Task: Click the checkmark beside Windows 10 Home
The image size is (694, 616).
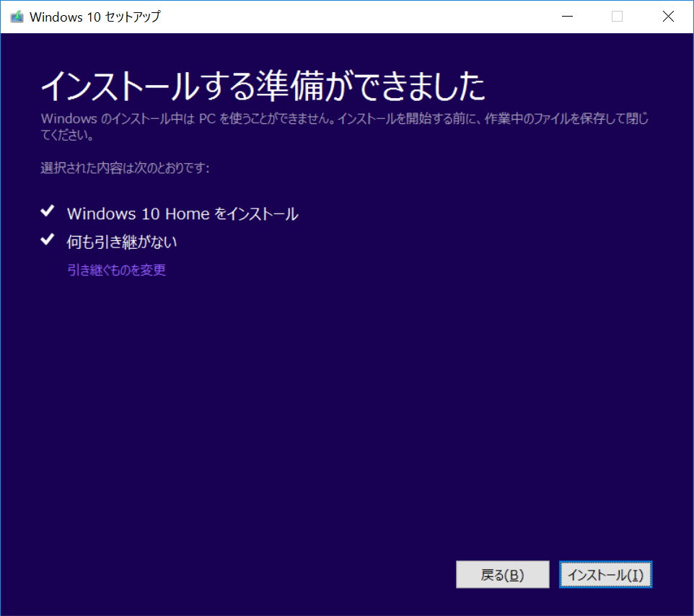Action: click(x=48, y=211)
